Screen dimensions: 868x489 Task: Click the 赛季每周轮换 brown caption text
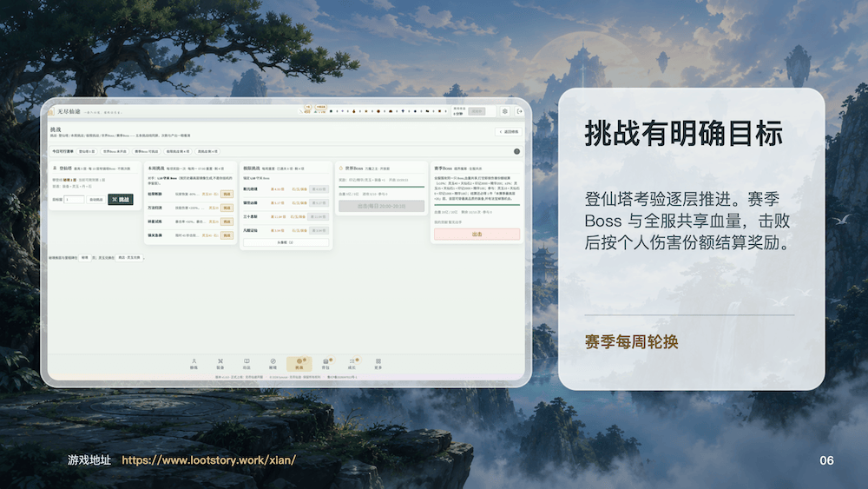click(x=632, y=341)
